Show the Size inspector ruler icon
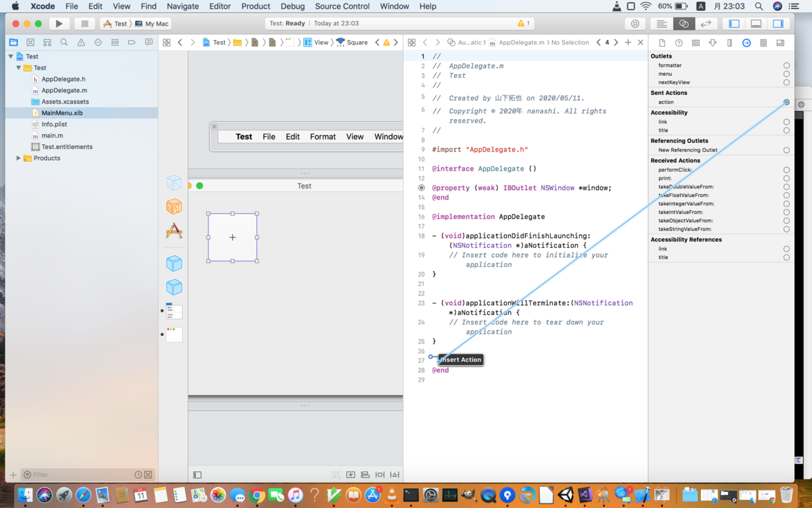Viewport: 812px width, 508px height. coord(729,43)
